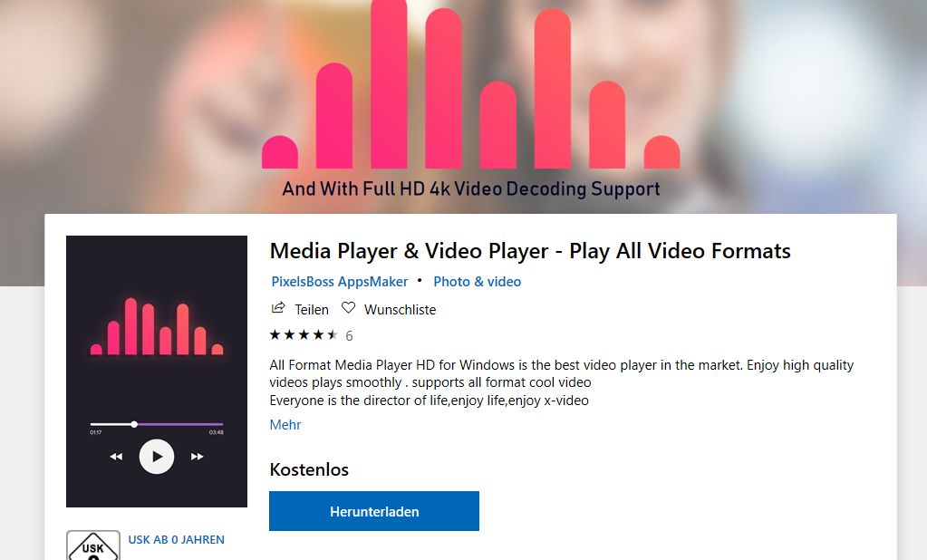Open the Photo & video category link

click(478, 282)
